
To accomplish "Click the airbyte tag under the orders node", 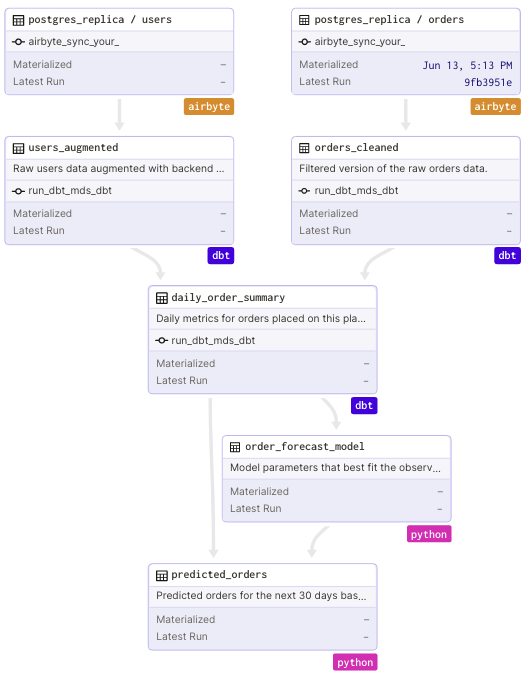I will pos(495,106).
